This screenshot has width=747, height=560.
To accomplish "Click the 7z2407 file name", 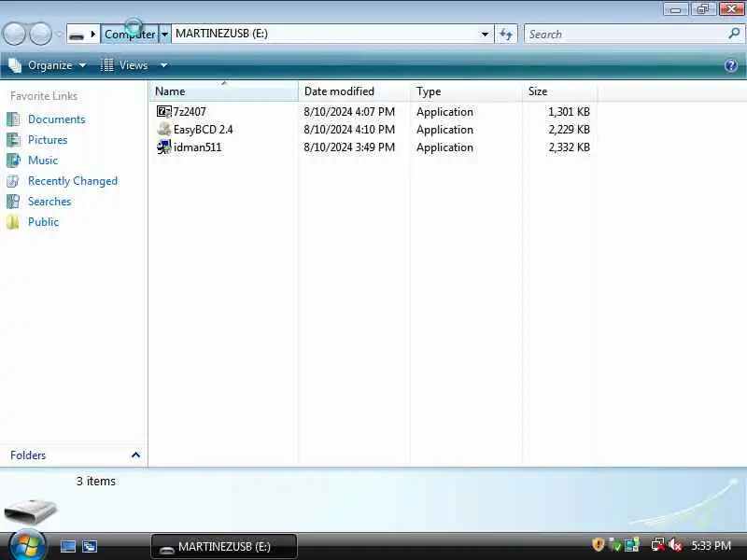I will coord(190,111).
